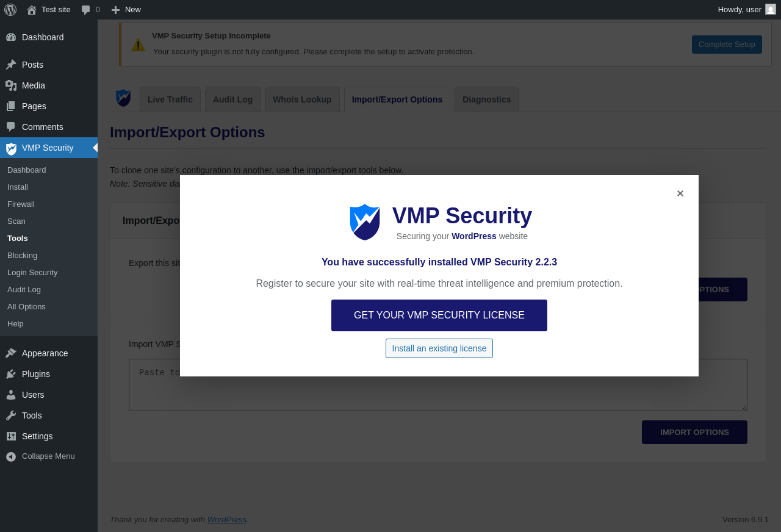Collapse the admin sidebar menu
This screenshot has height=532, width=781.
pos(49,456)
